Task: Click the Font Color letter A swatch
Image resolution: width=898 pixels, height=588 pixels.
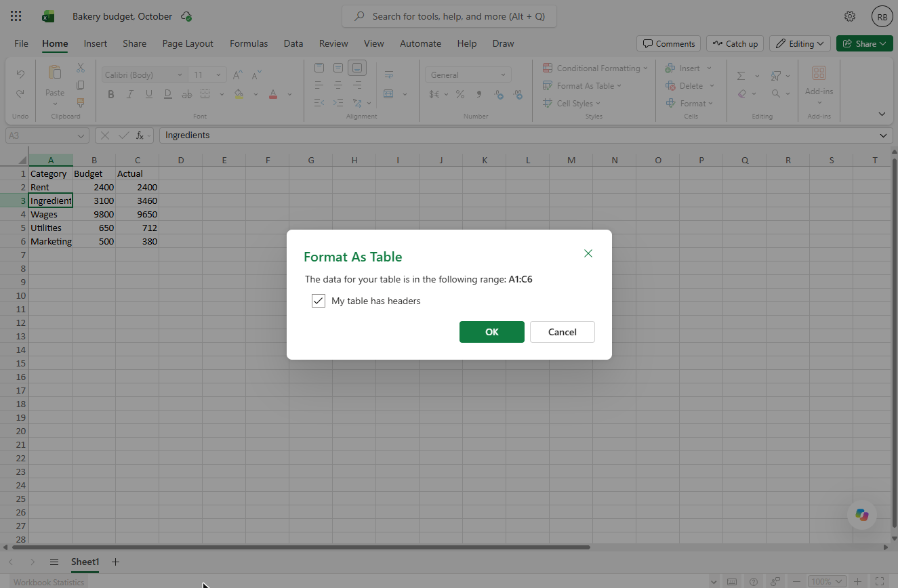Action: pos(273,94)
